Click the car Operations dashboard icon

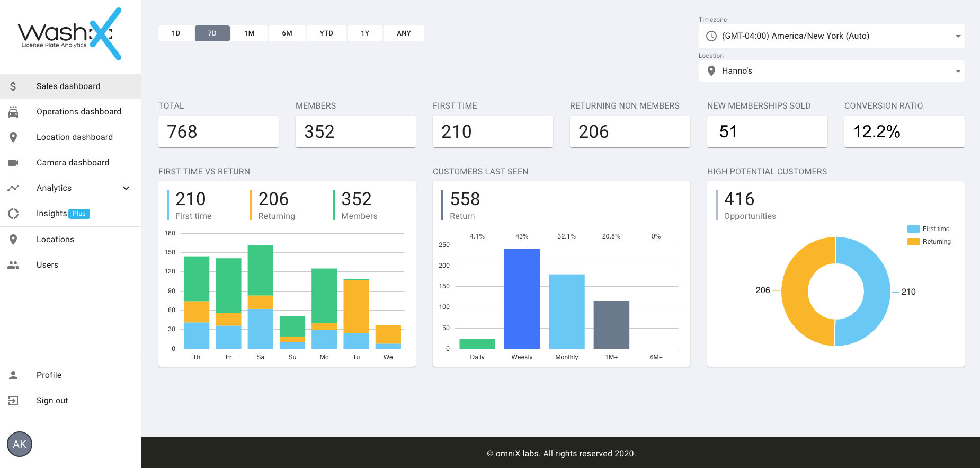13,112
